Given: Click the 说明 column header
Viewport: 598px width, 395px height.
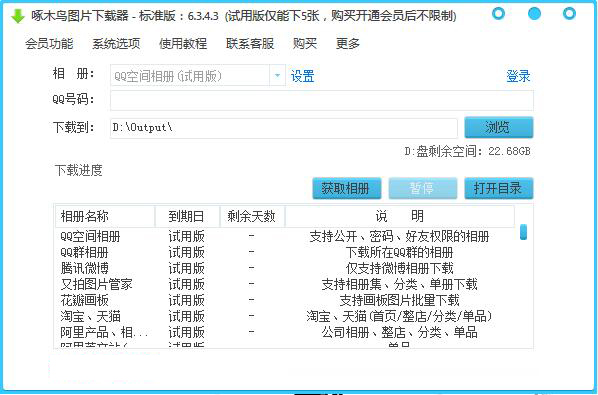Looking at the screenshot, I should tap(399, 217).
